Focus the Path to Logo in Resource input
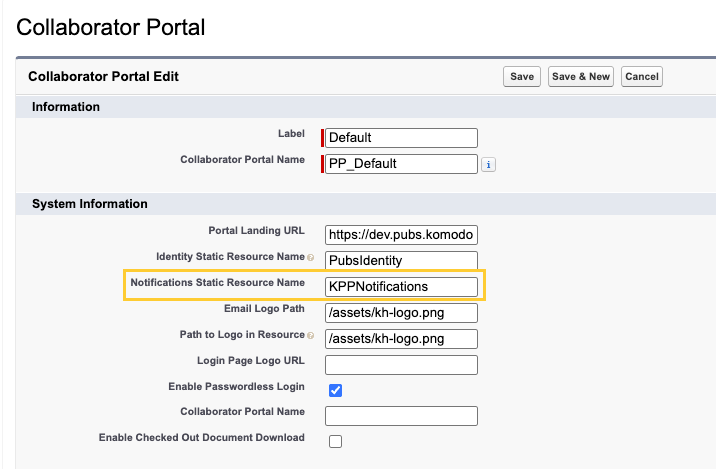This screenshot has width=716, height=469. (402, 338)
